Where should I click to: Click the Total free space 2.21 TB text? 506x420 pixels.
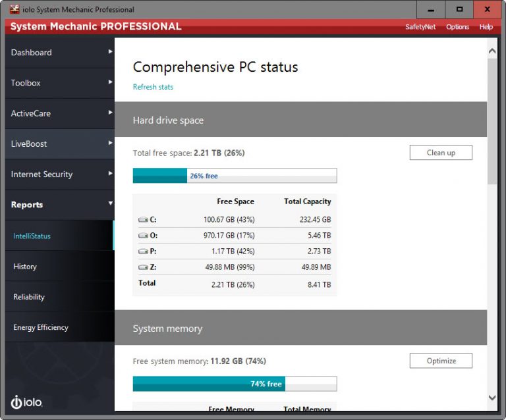click(x=189, y=153)
